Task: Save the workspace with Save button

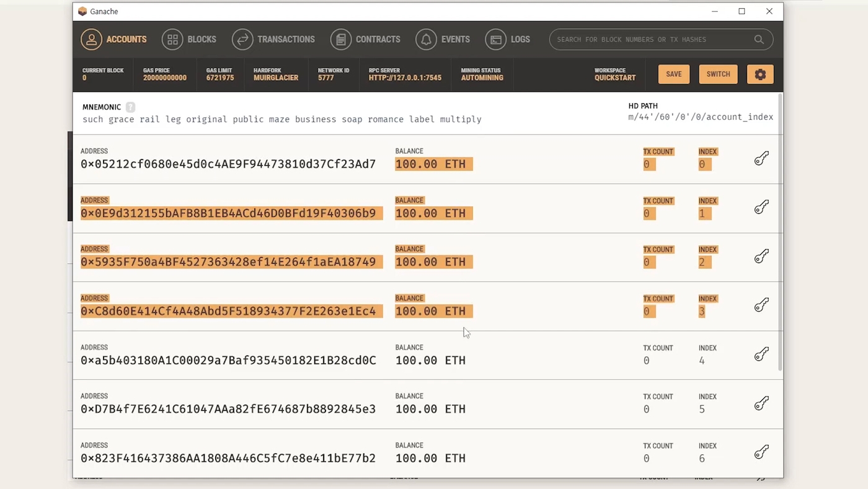Action: [674, 74]
